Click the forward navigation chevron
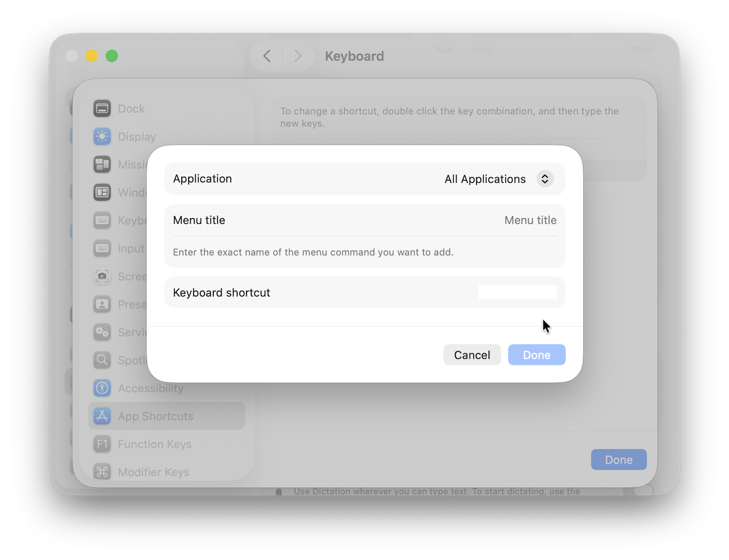This screenshot has height=560, width=729. [x=298, y=56]
